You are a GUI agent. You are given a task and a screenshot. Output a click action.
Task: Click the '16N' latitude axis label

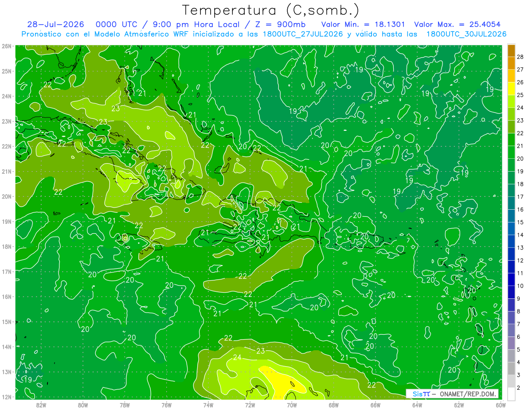click(x=7, y=297)
